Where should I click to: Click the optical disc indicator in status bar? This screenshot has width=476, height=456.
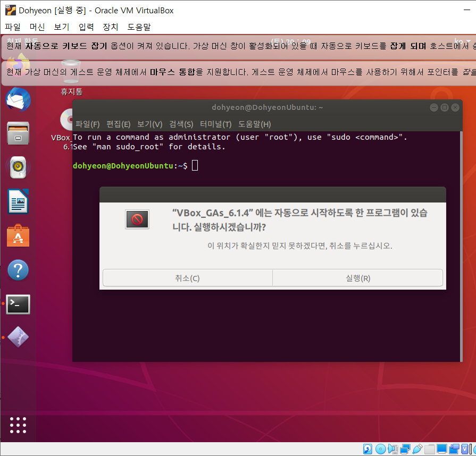coord(380,449)
